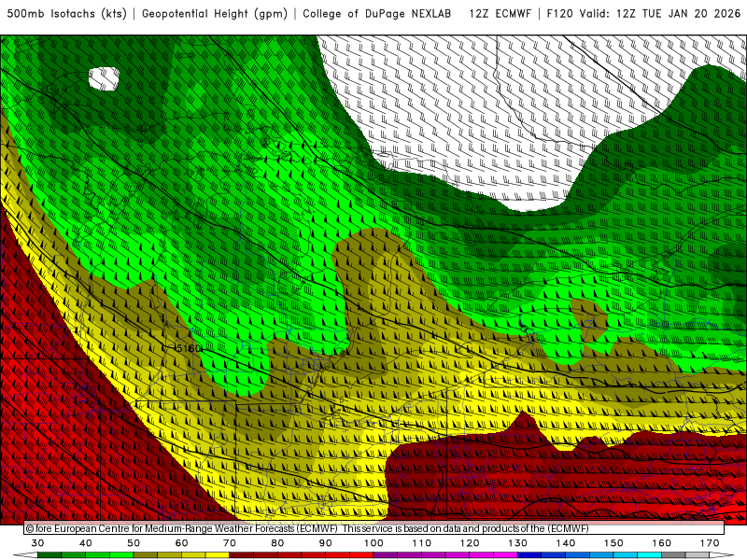Image resolution: width=747 pixels, height=560 pixels.
Task: Click the '500mb Isotachs (kts)' title text
Action: pos(66,14)
